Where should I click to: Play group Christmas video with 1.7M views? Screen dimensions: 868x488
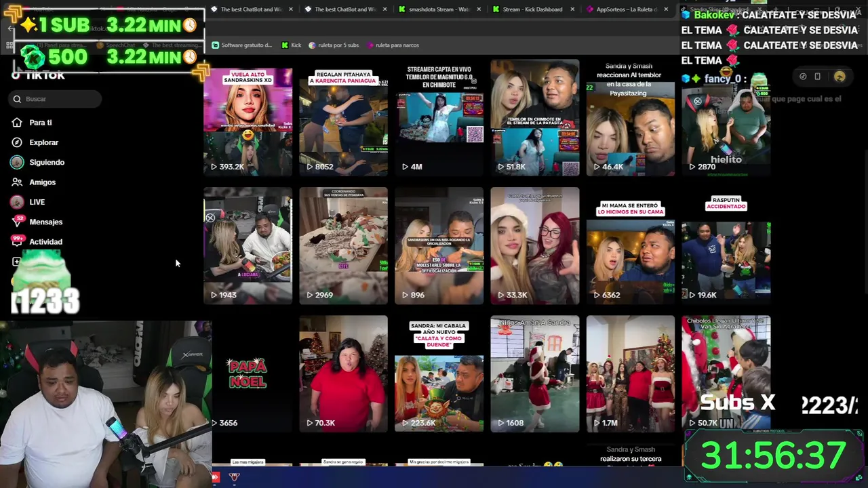[630, 374]
